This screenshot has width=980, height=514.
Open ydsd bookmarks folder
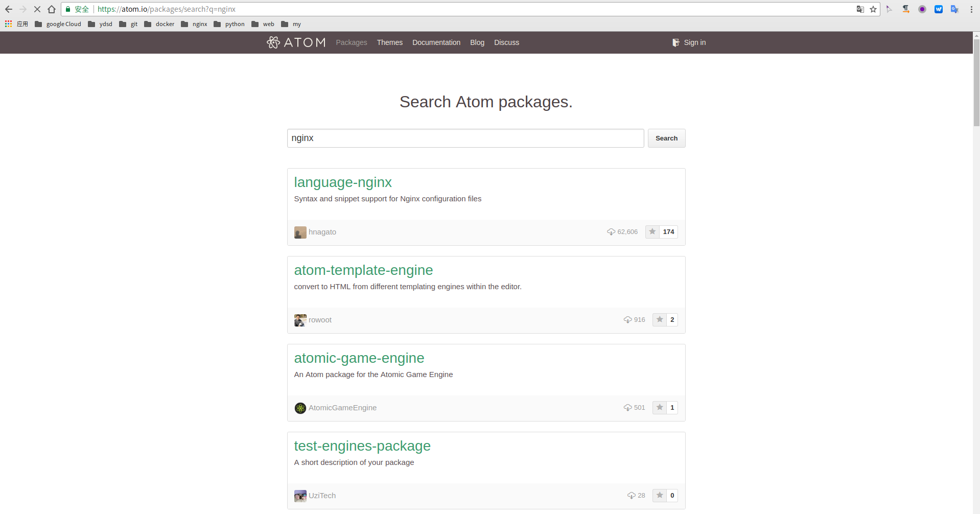(x=100, y=24)
